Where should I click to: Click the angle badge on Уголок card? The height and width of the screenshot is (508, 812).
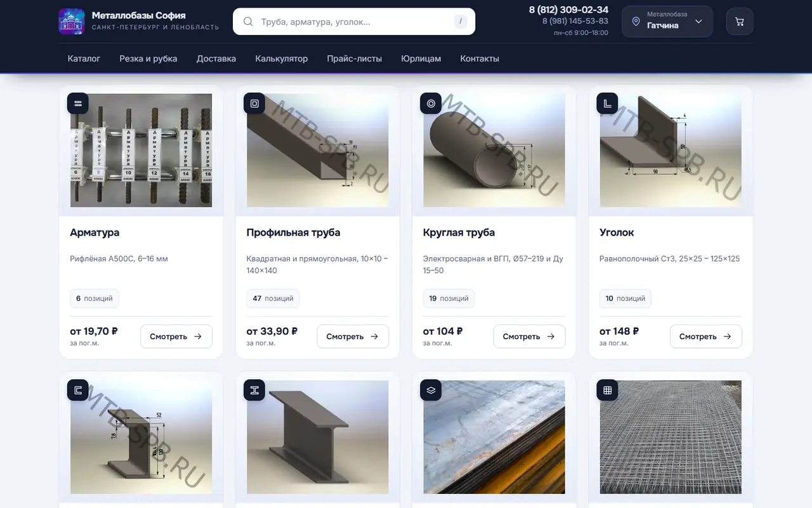coord(607,104)
